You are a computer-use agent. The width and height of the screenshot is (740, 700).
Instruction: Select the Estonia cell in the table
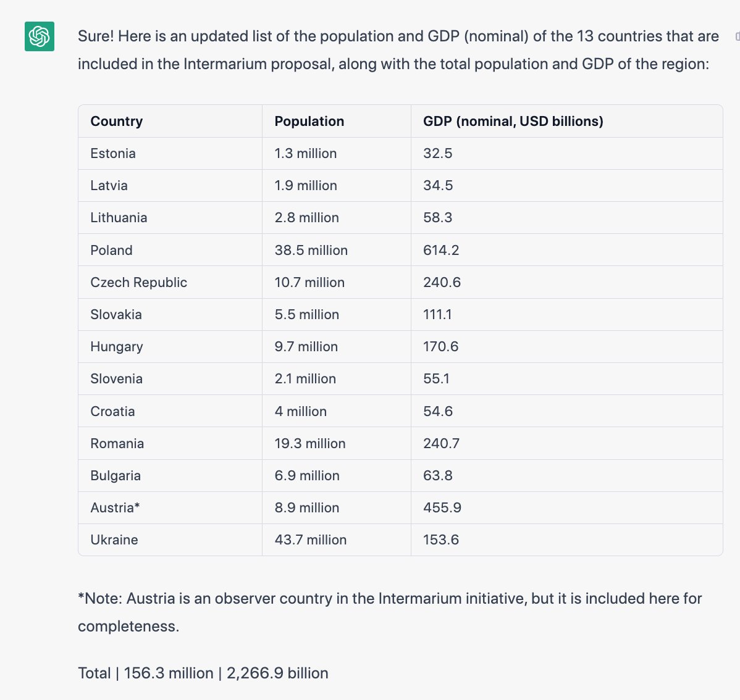point(113,154)
